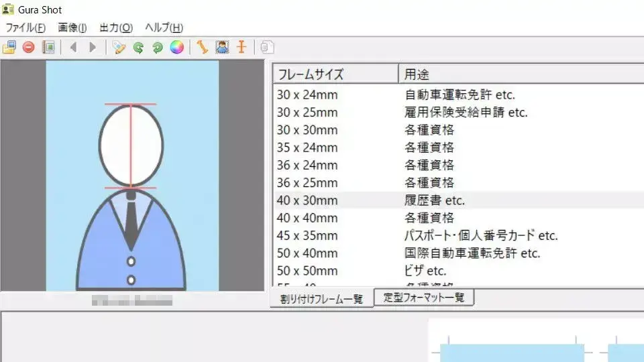Click the open image file icon
The width and height of the screenshot is (644, 362).
9,48
